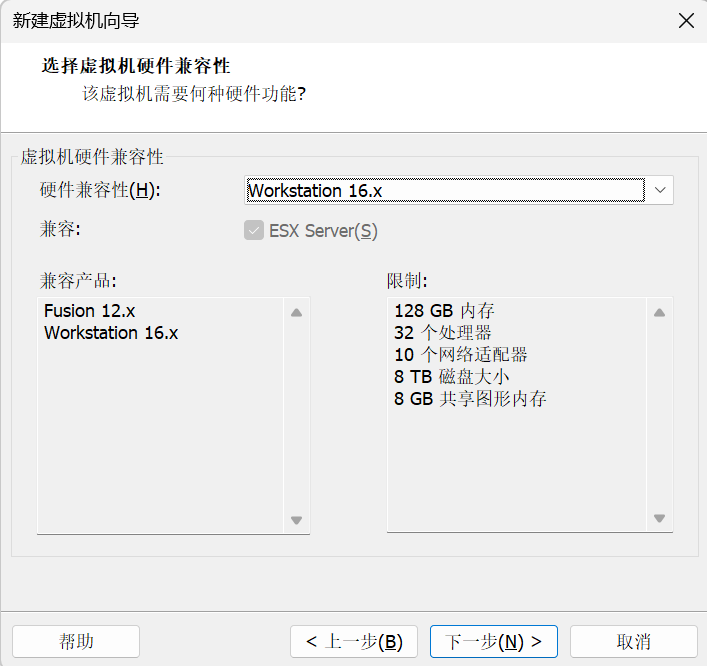Click the down arrow of 兼容产品 scrollbar
The height and width of the screenshot is (666, 707).
296,520
